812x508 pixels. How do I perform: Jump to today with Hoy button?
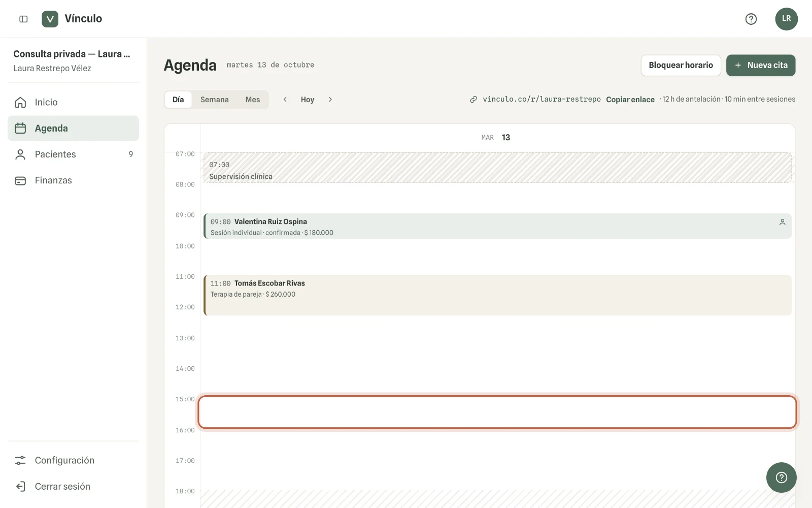tap(308, 100)
